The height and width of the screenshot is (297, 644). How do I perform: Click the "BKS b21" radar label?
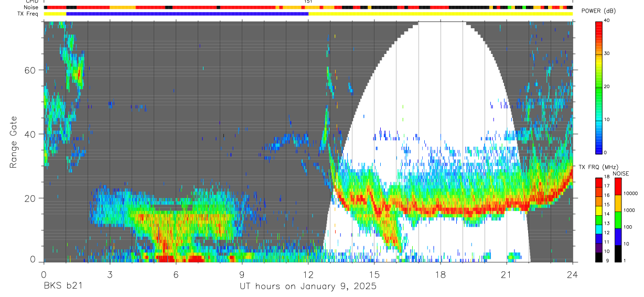click(x=62, y=287)
